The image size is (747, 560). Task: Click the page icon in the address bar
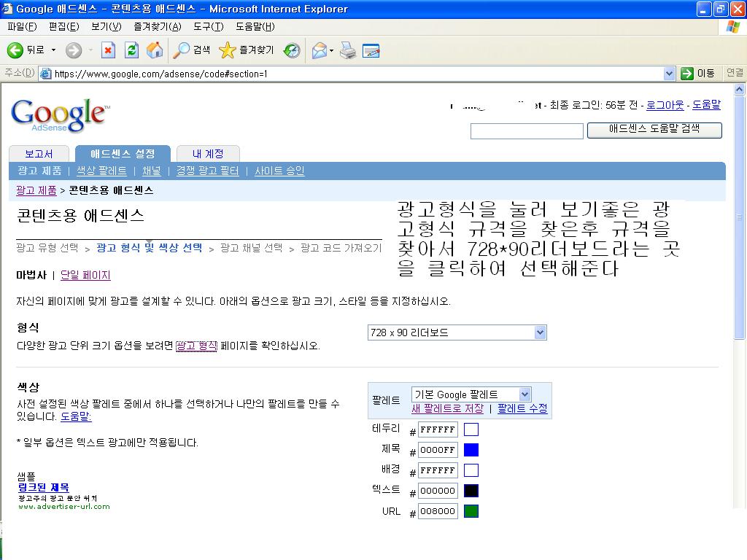pos(46,74)
